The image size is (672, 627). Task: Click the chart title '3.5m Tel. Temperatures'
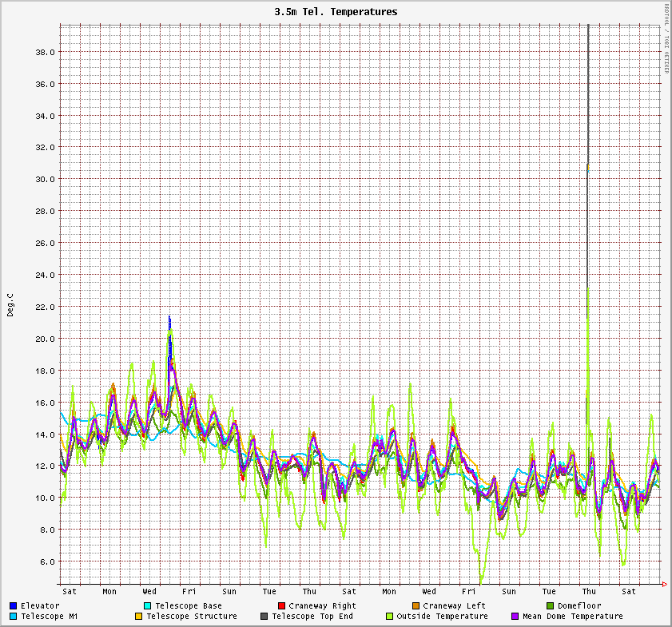pyautogui.click(x=336, y=12)
